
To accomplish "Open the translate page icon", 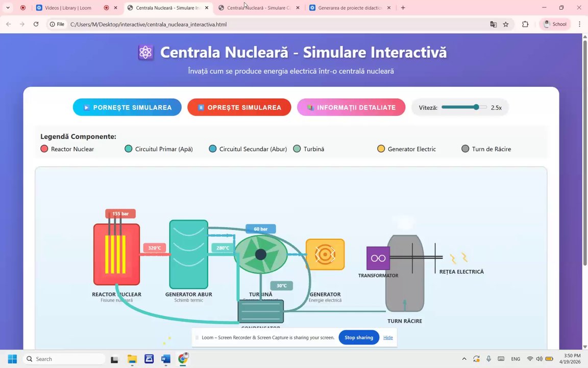I will click(493, 24).
